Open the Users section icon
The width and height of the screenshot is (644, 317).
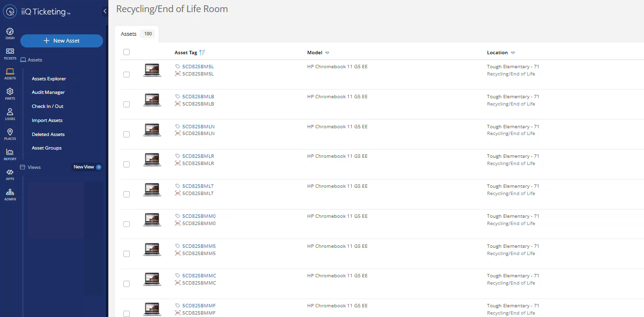(10, 112)
